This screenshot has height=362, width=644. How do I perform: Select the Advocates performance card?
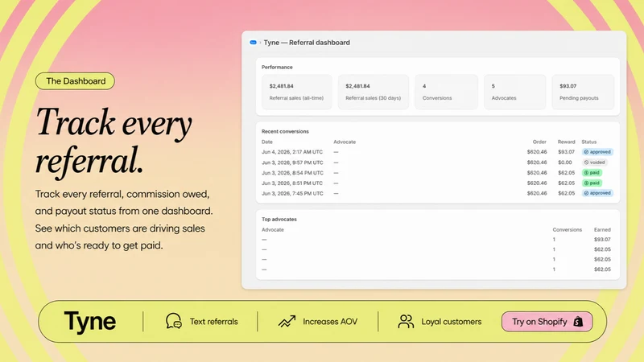point(514,92)
